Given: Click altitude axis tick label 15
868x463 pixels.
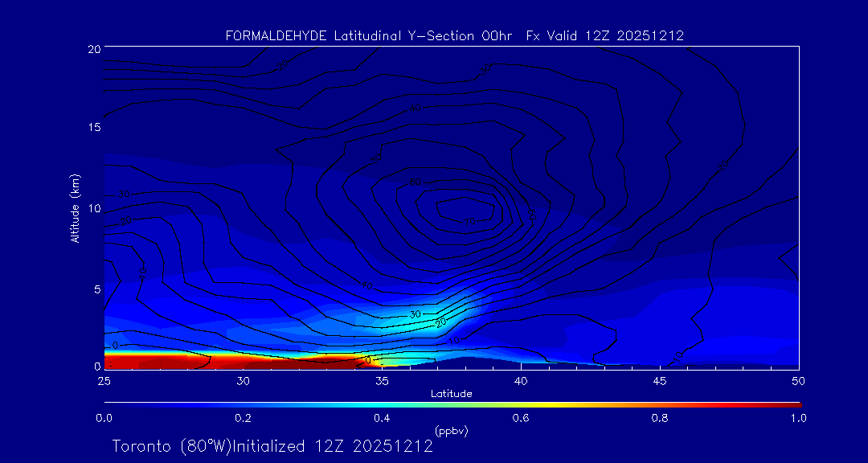Looking at the screenshot, I should click(x=92, y=128).
